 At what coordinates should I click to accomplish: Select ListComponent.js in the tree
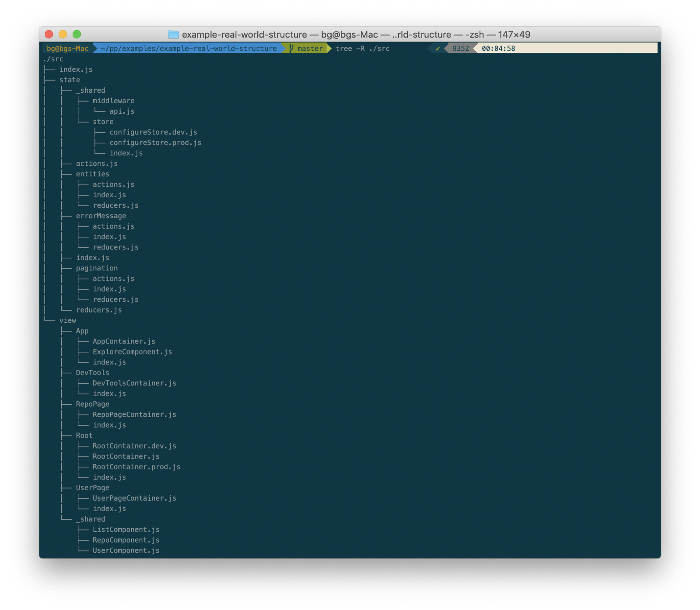click(x=126, y=530)
